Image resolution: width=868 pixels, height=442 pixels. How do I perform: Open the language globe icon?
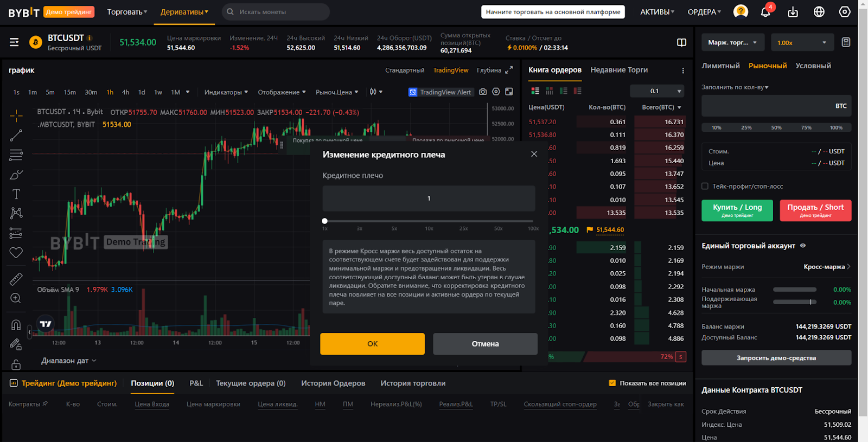[819, 12]
